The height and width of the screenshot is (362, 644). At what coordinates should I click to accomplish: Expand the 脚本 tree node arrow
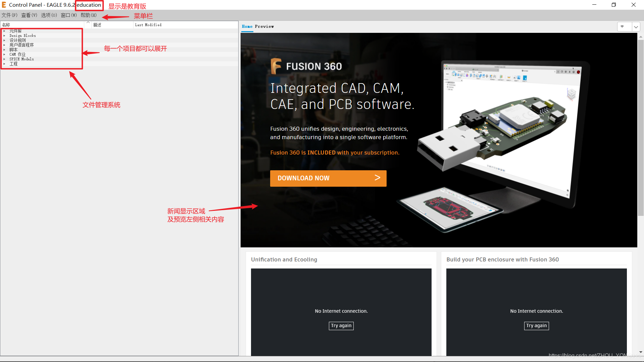(4, 50)
